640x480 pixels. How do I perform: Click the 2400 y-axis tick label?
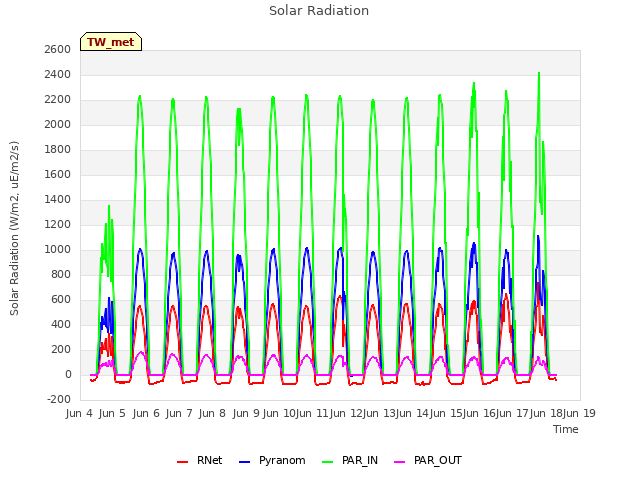pyautogui.click(x=58, y=75)
